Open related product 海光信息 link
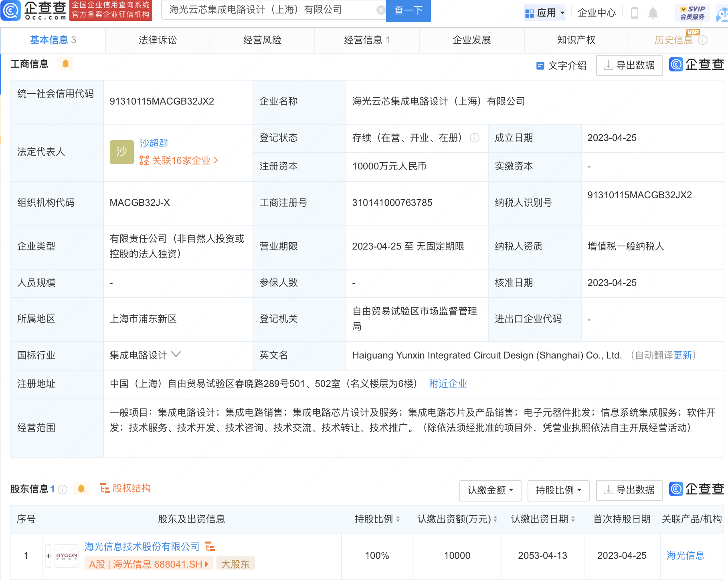 pyautogui.click(x=686, y=556)
